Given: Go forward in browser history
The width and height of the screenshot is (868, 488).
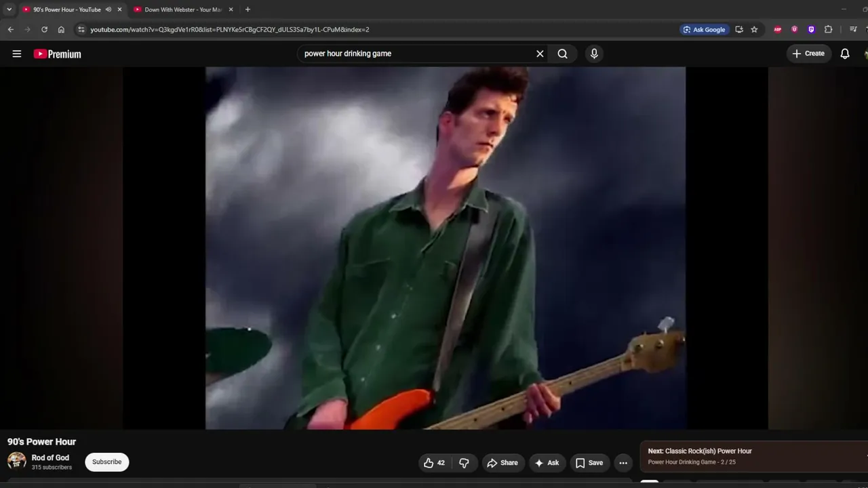Looking at the screenshot, I should click(28, 30).
